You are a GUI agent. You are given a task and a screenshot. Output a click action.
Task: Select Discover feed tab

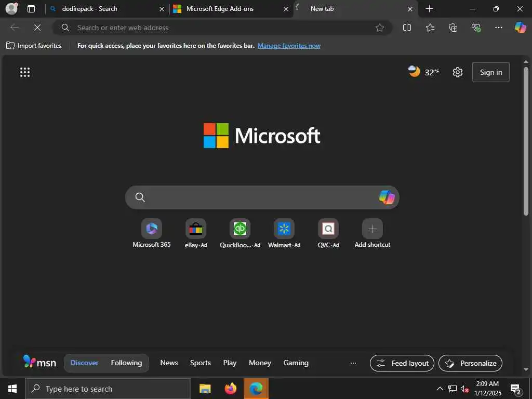[x=84, y=363]
